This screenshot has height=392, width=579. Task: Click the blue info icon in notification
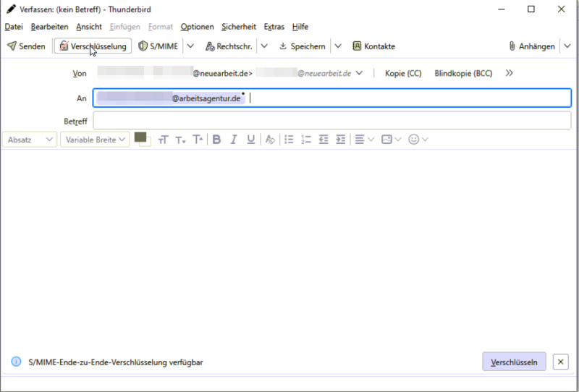[x=16, y=362]
